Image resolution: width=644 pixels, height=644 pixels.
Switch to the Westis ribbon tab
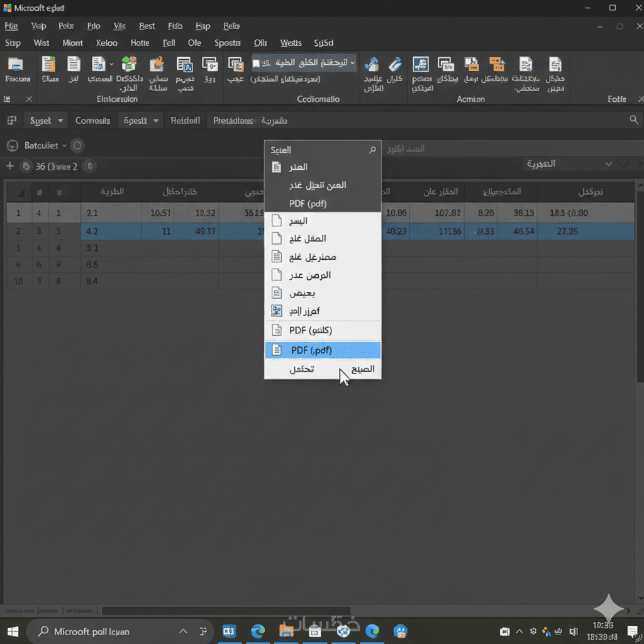click(x=291, y=43)
